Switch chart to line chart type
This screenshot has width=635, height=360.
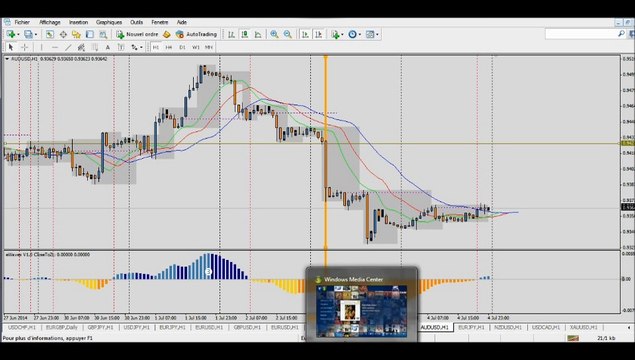point(258,34)
